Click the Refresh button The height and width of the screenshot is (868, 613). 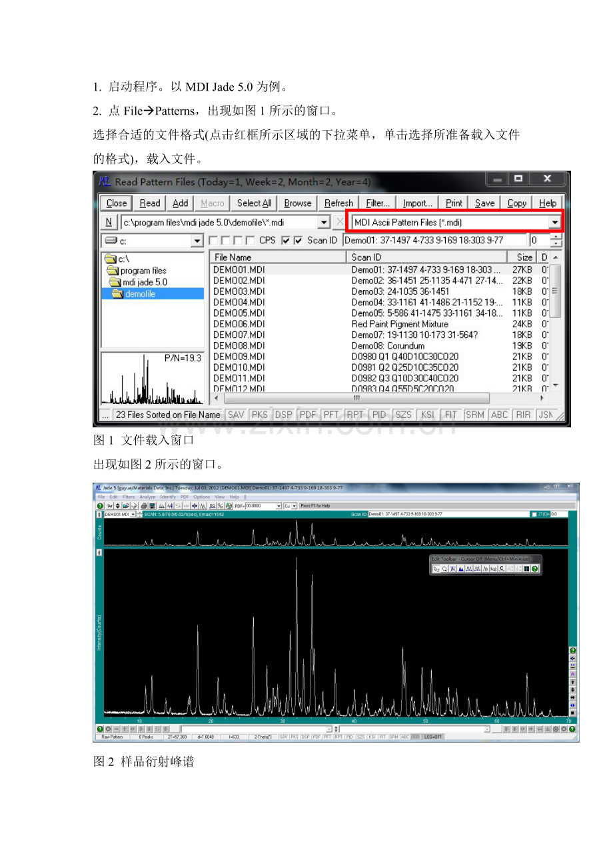tap(338, 203)
